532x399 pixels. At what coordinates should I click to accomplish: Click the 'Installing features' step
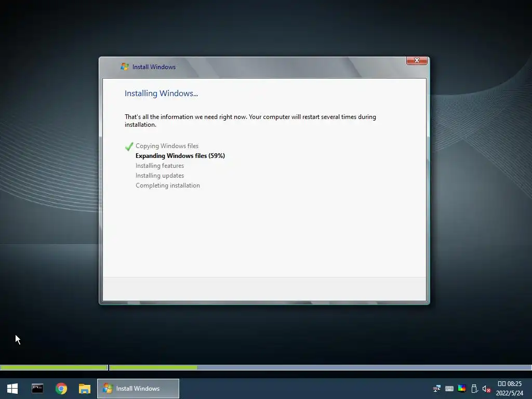point(160,166)
